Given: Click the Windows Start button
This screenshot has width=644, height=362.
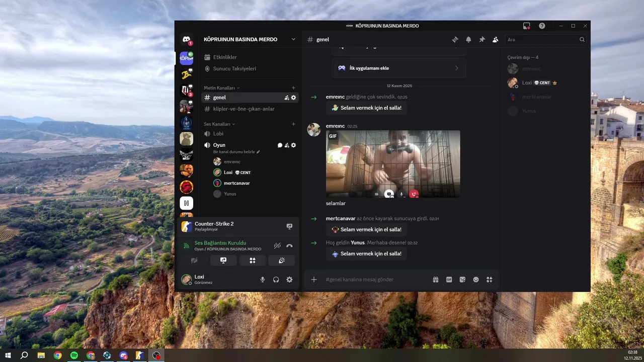Looking at the screenshot, I should coord(8,355).
